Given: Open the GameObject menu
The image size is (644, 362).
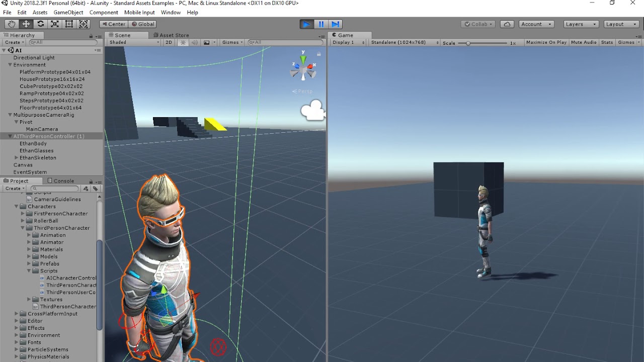Looking at the screenshot, I should point(68,13).
